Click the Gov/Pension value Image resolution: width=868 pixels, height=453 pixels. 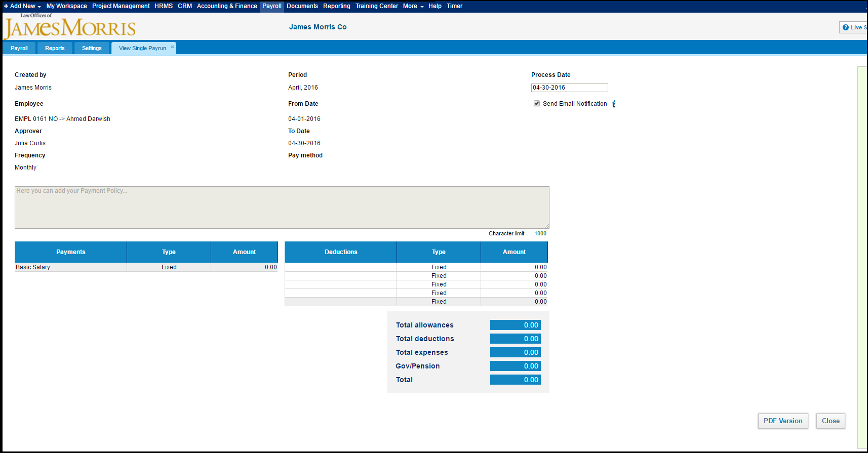pyautogui.click(x=516, y=366)
